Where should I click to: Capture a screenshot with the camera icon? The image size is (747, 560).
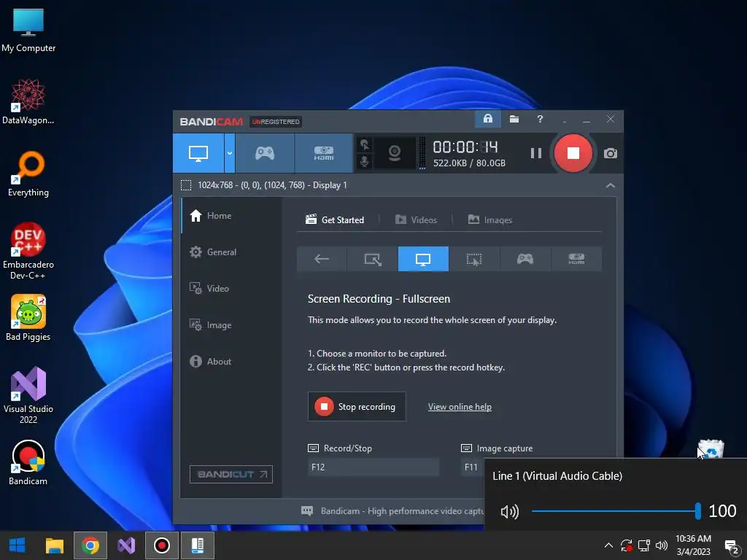(611, 153)
